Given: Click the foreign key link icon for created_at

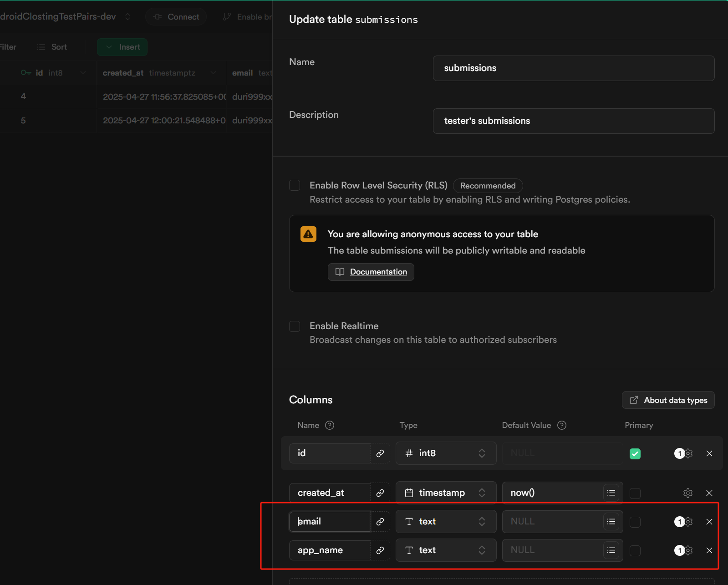Looking at the screenshot, I should pos(380,493).
